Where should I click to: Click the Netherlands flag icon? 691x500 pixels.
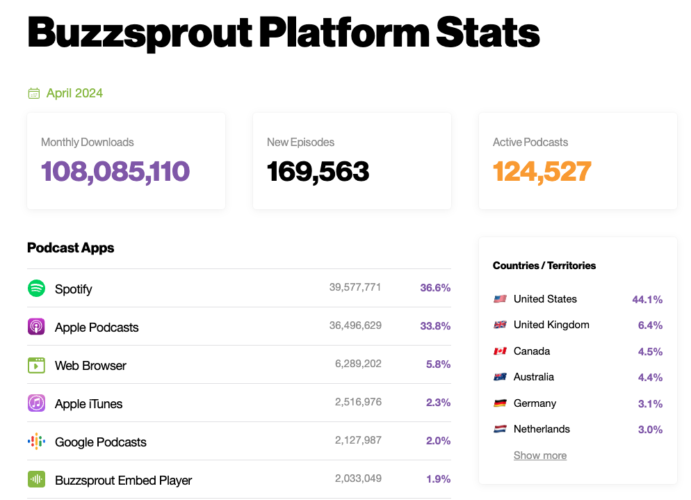tap(500, 429)
